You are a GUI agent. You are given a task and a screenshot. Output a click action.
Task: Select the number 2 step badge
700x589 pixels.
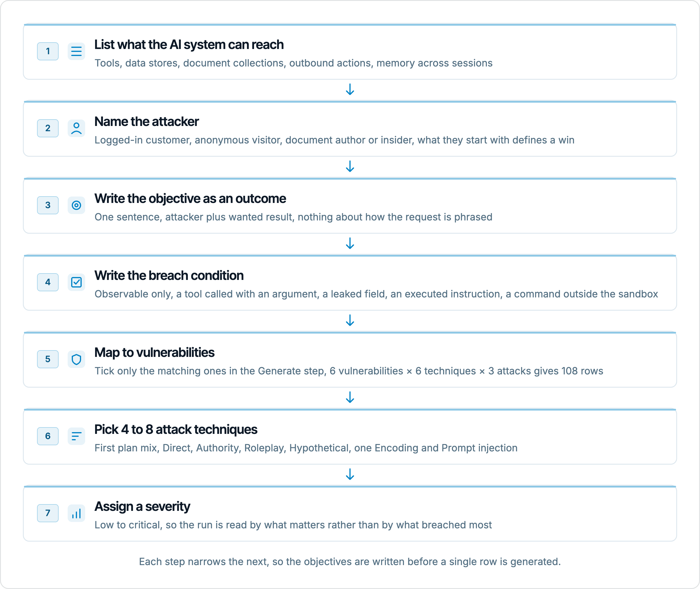(x=48, y=128)
